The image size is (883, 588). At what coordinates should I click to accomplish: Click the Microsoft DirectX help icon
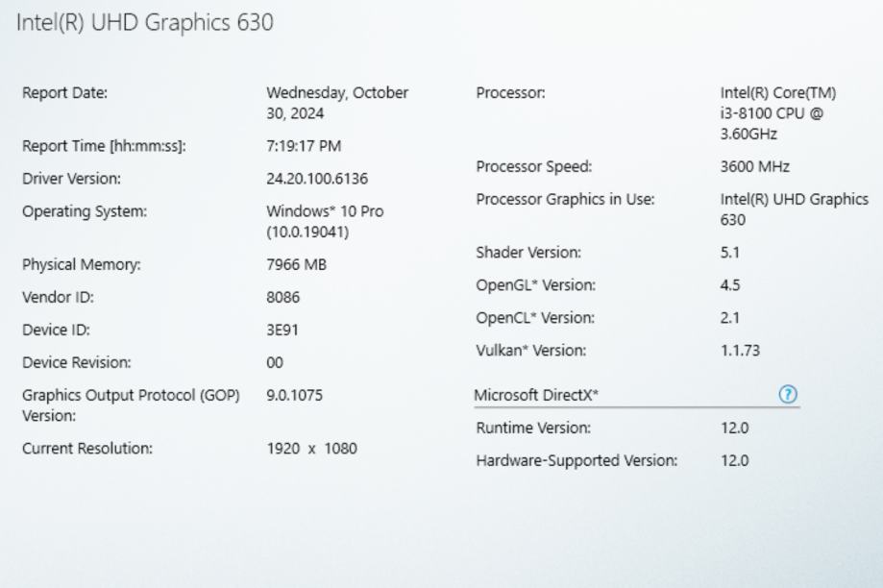tap(789, 395)
